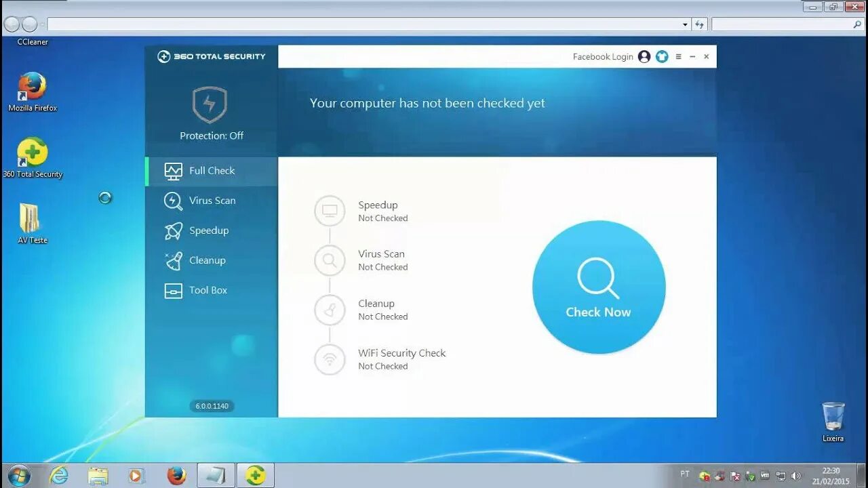The image size is (868, 488).
Task: Click the 360 Total Security logo
Action: click(x=212, y=56)
